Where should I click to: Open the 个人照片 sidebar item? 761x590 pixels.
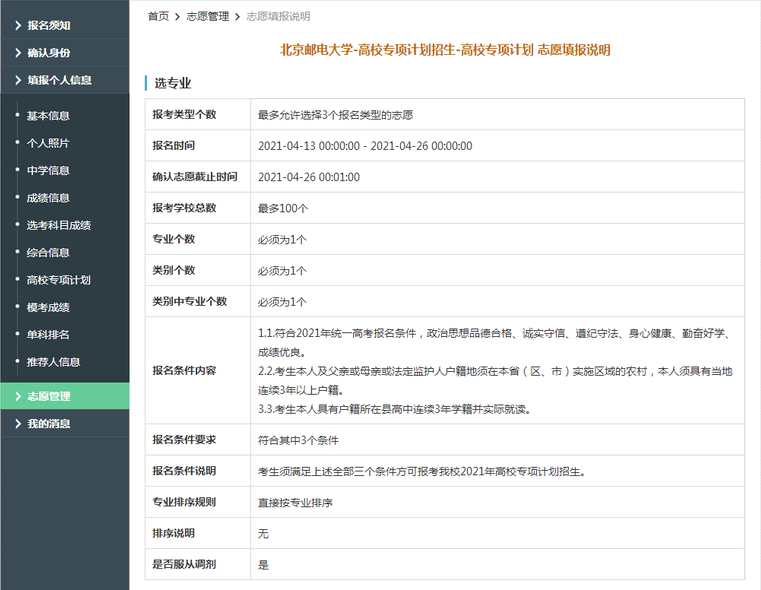pyautogui.click(x=48, y=143)
